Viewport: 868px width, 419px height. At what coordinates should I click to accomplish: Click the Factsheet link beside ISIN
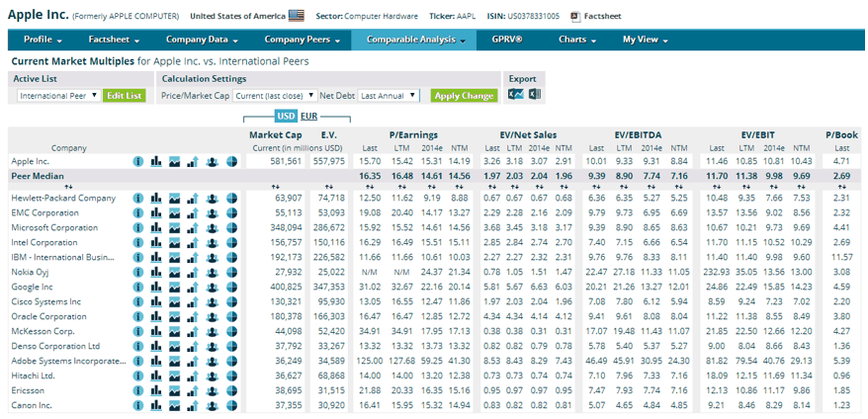click(603, 16)
